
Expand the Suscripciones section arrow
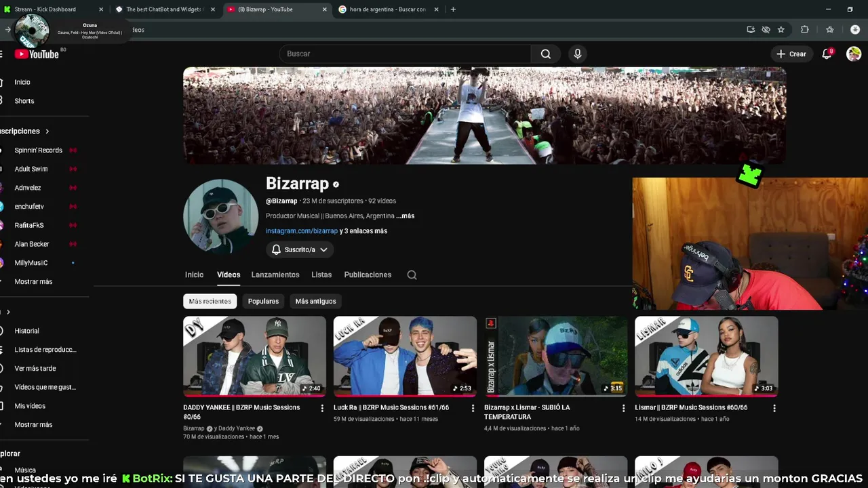click(47, 131)
